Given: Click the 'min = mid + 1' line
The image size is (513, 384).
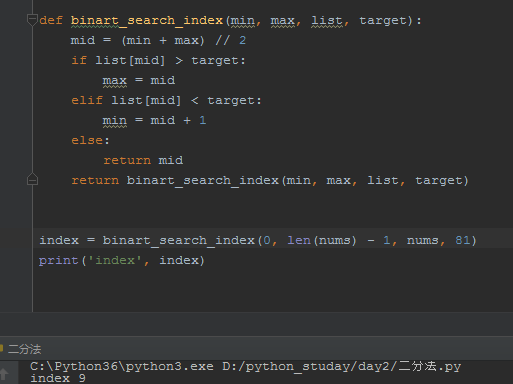Looking at the screenshot, I should [x=154, y=121].
